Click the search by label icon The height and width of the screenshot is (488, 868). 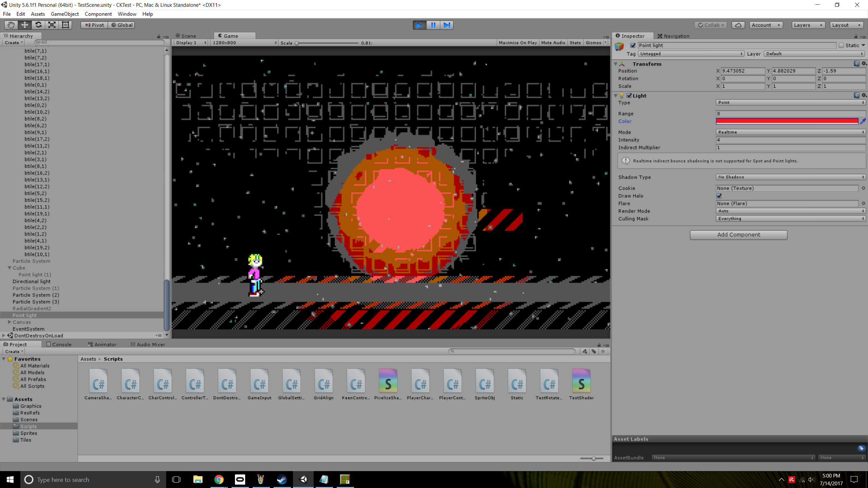[x=594, y=351]
